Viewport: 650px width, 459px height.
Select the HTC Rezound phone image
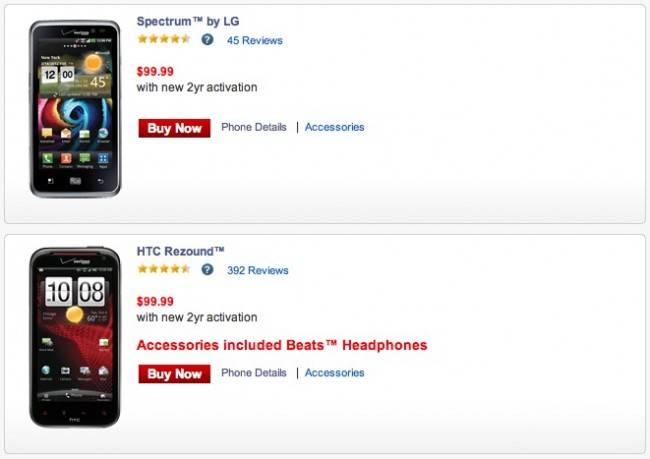75,337
